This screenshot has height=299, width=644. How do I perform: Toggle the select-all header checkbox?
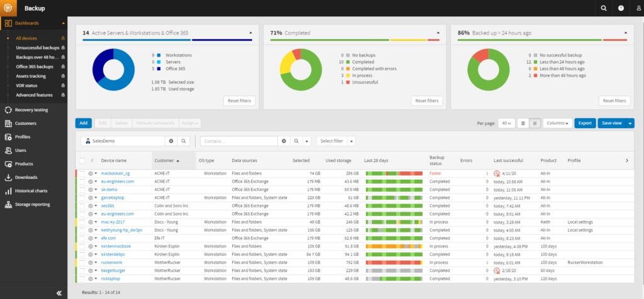(x=82, y=161)
